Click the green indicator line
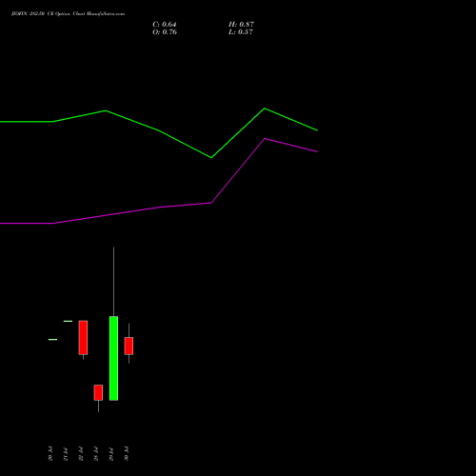The width and height of the screenshot is (476, 476). tap(159, 130)
